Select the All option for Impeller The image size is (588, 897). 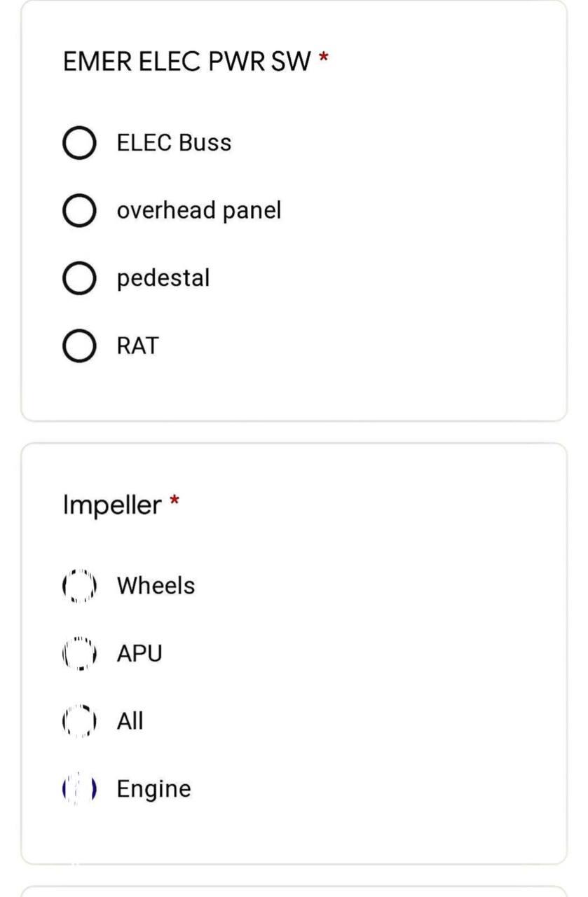tap(79, 720)
